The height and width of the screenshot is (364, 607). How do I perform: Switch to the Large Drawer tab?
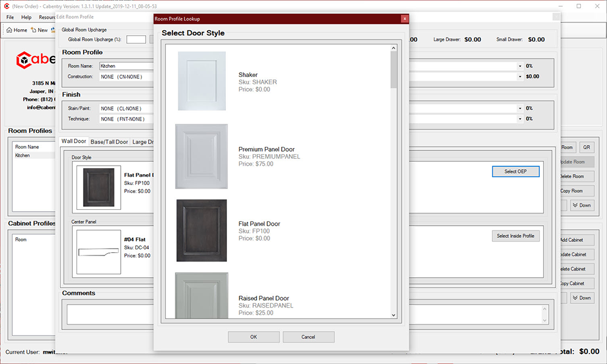pyautogui.click(x=143, y=142)
